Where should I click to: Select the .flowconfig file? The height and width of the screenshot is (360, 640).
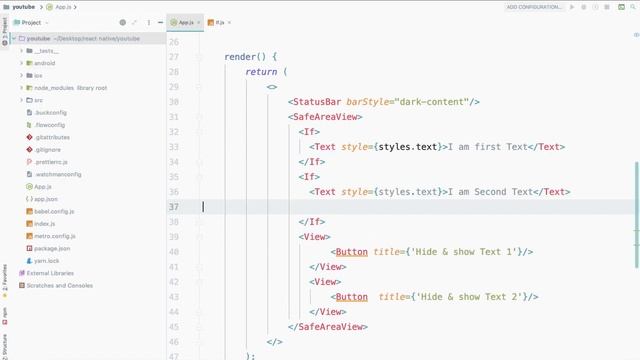click(x=45, y=125)
